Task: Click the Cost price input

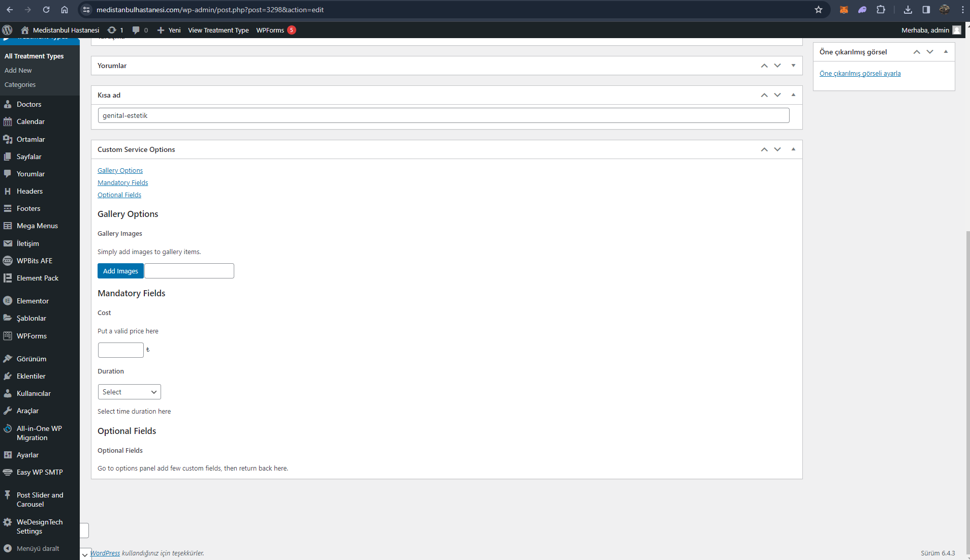Action: coord(121,350)
